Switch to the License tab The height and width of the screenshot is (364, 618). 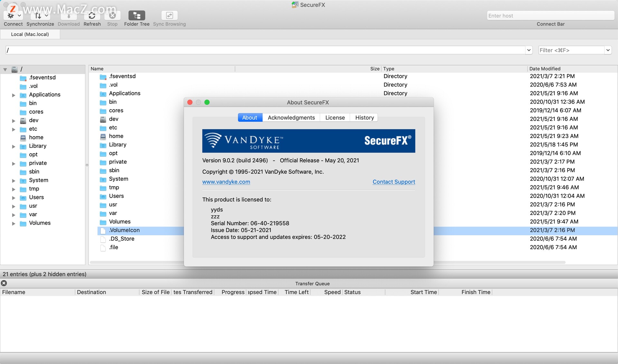point(335,117)
